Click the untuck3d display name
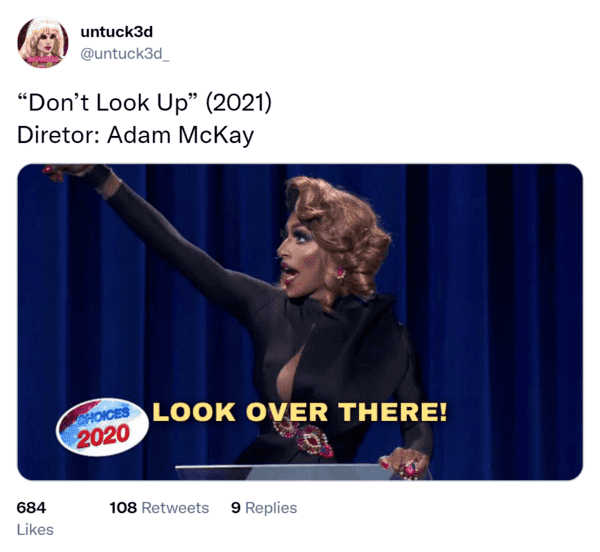Screen dimensions: 600x552 point(117,32)
